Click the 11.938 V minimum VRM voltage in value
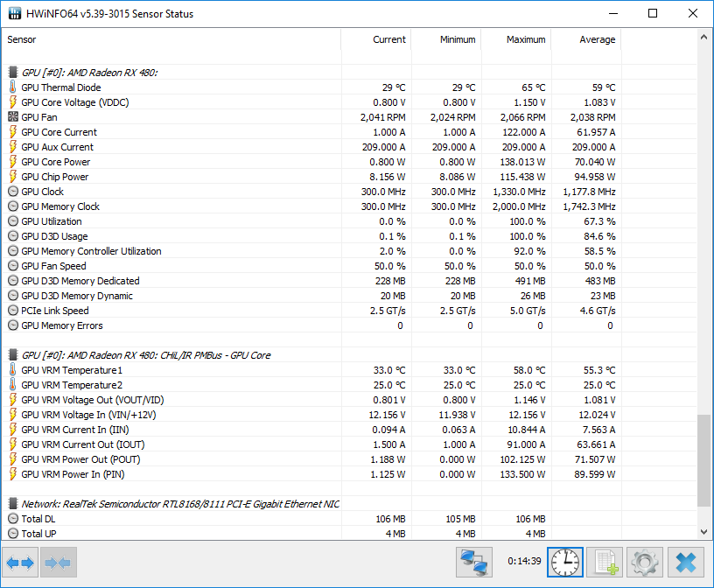The image size is (714, 588). click(457, 415)
